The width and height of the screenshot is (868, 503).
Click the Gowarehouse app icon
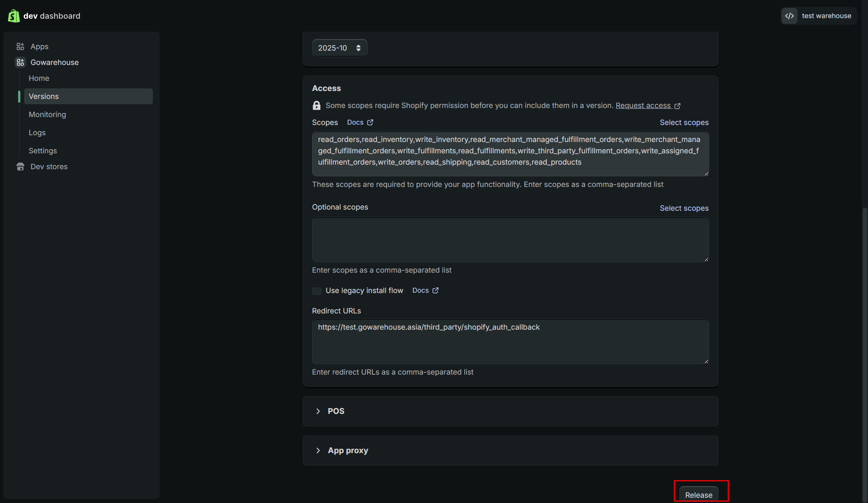(x=20, y=62)
